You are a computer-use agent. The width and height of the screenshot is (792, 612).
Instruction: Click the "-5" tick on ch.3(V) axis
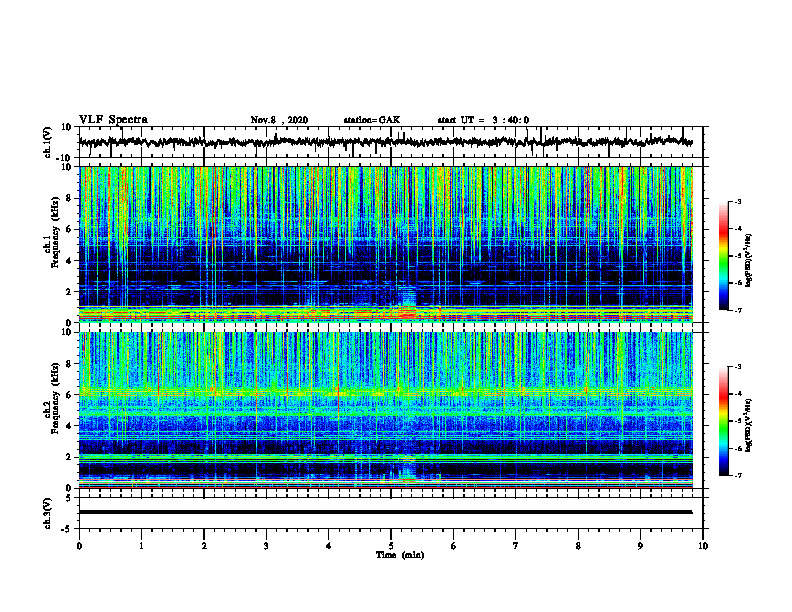pyautogui.click(x=67, y=529)
